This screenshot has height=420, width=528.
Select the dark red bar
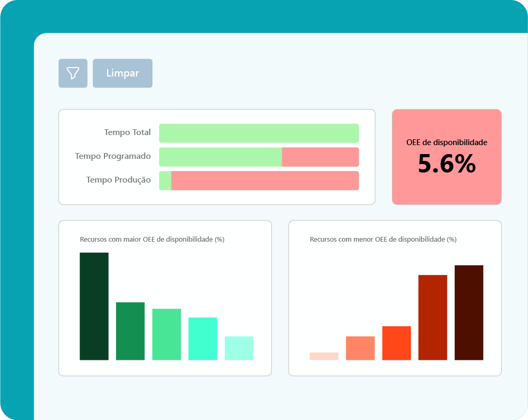pos(433,318)
